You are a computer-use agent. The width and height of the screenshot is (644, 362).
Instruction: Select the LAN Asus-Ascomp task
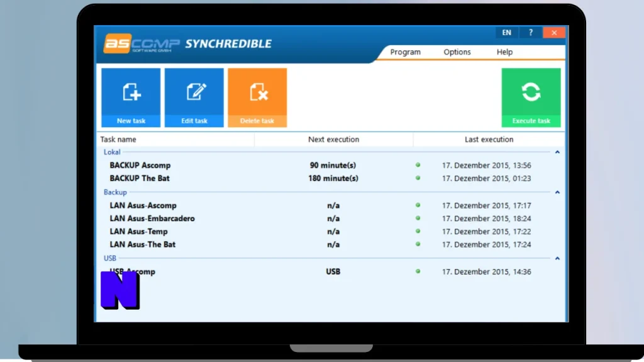coord(143,206)
